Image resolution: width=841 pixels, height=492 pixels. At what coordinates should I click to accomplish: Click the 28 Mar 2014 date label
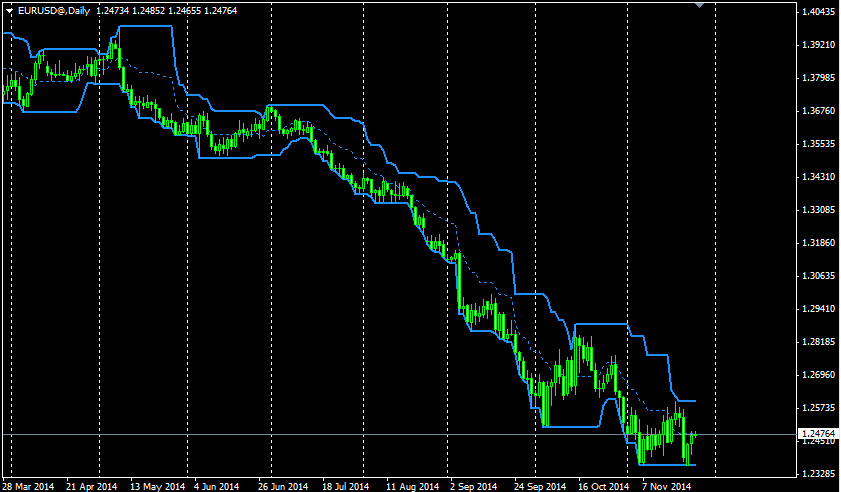coord(28,486)
